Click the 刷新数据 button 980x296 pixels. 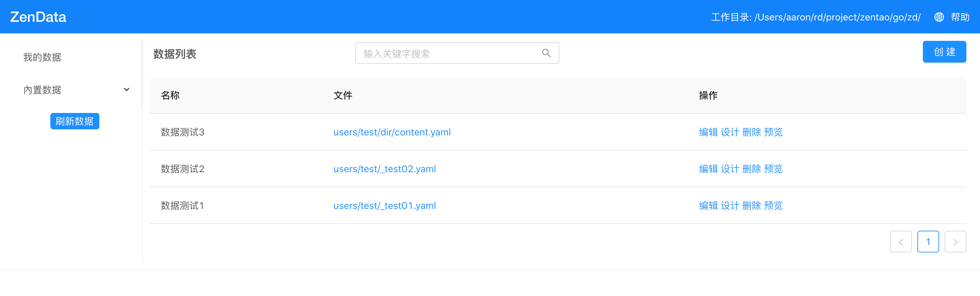point(75,121)
